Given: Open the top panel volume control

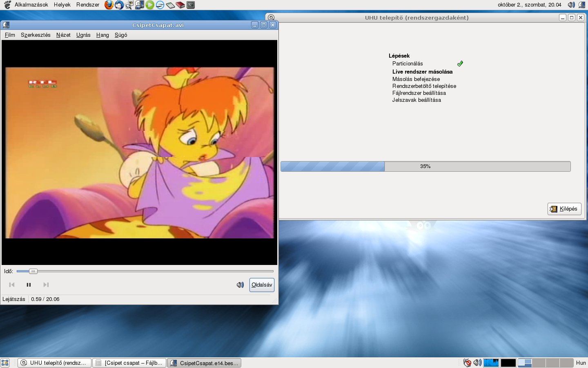Looking at the screenshot, I should click(571, 5).
